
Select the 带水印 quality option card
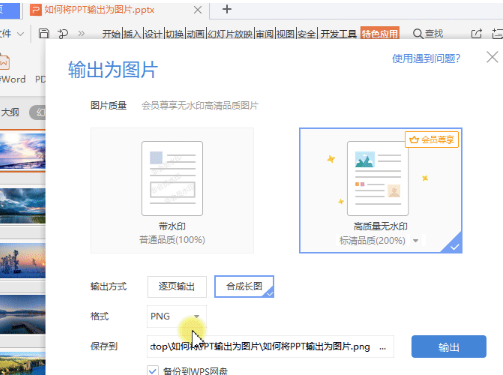click(x=172, y=190)
